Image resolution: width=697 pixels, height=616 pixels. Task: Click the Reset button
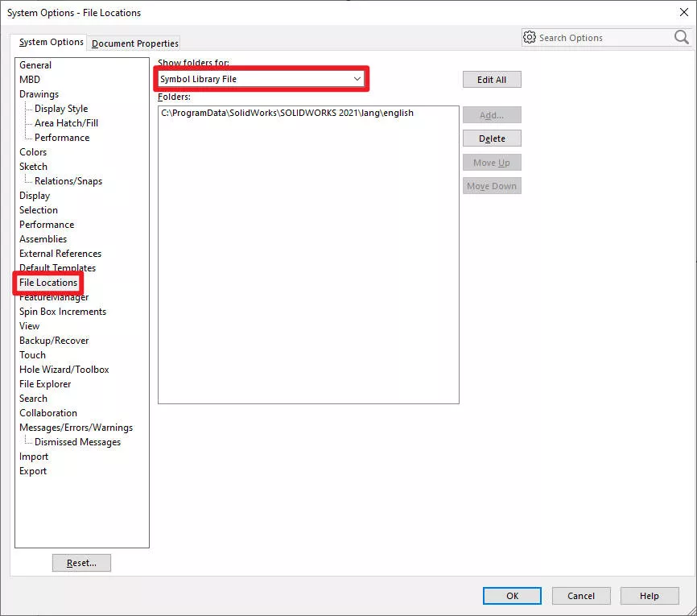(81, 562)
